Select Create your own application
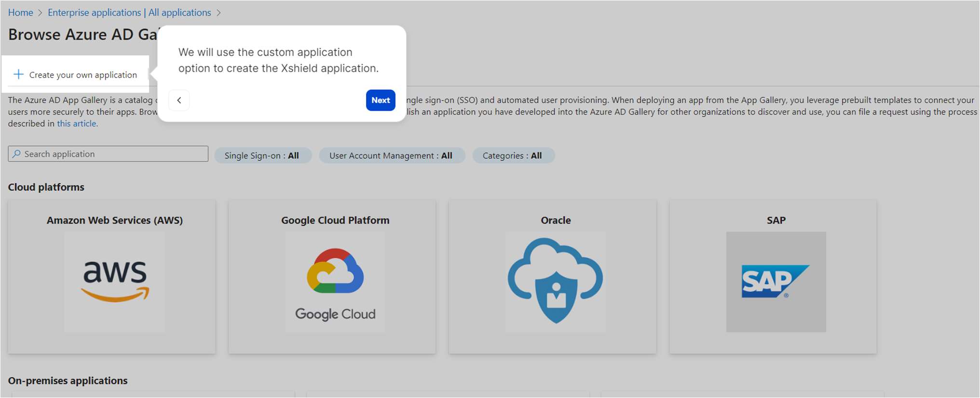 (83, 75)
